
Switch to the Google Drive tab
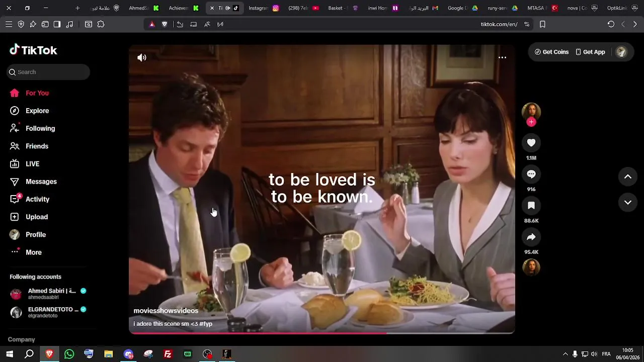coord(462,8)
